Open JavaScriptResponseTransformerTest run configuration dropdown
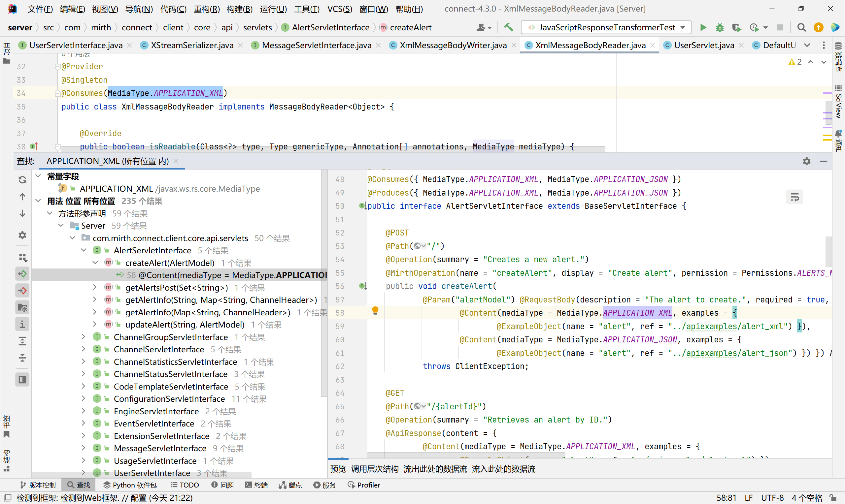Image resolution: width=845 pixels, height=504 pixels. click(606, 27)
